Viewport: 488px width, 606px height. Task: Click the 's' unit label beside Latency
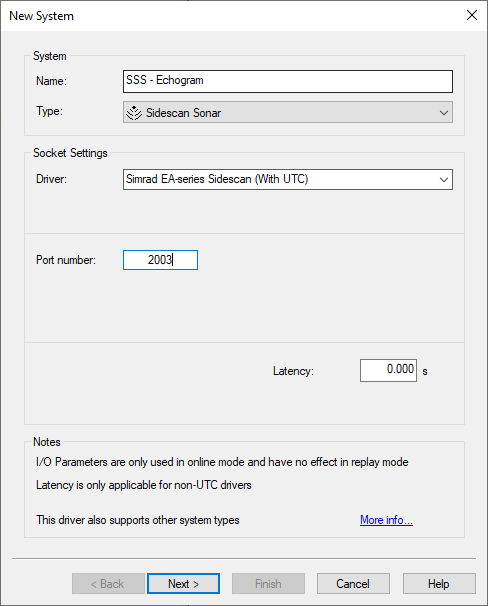(425, 371)
